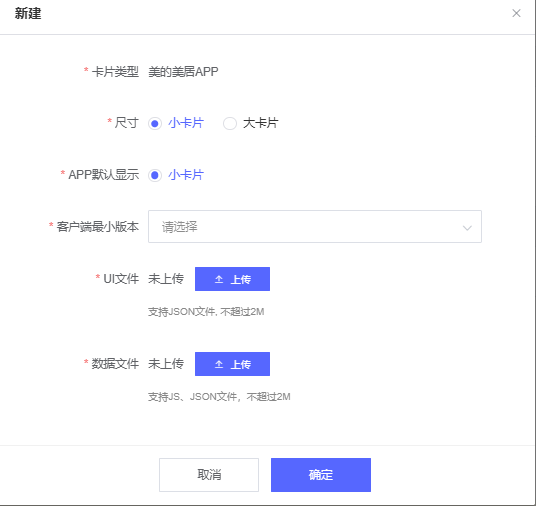The height and width of the screenshot is (506, 536).
Task: Click 数据文件 未上传 status text
Action: [x=166, y=364]
